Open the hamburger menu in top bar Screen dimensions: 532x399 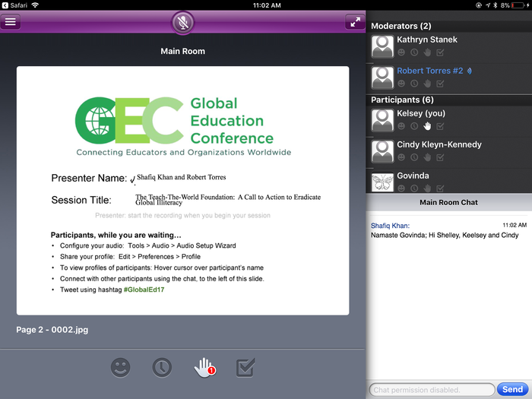point(11,21)
